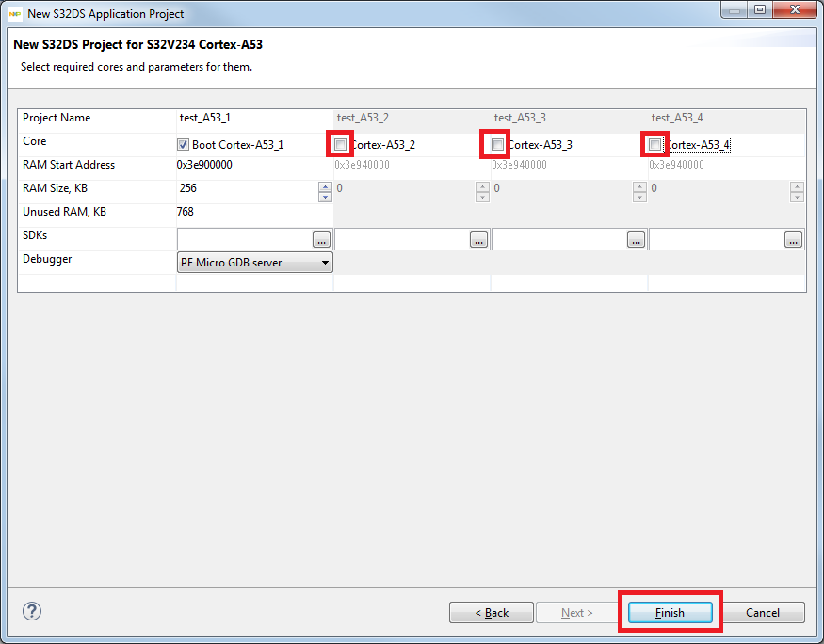Edit the test_A53_1 project name field
This screenshot has height=644, width=824.
[255, 119]
